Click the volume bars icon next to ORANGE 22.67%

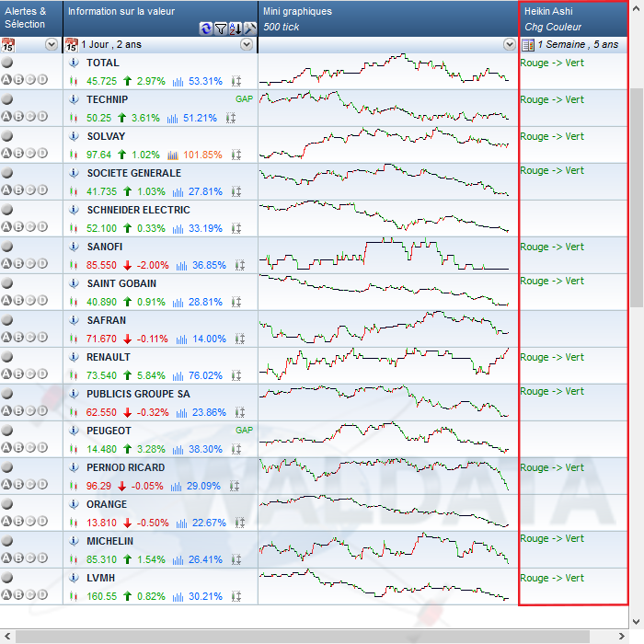coord(181,523)
